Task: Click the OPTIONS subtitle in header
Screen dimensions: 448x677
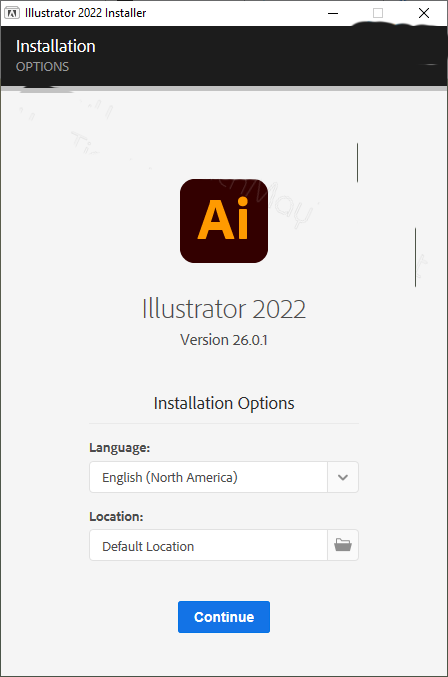Action: [42, 66]
